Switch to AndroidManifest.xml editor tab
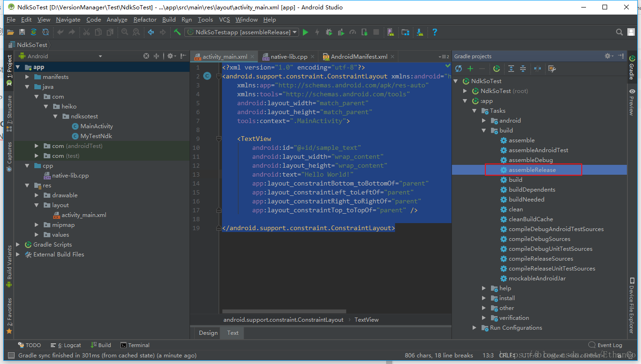Image resolution: width=641 pixels, height=364 pixels. coord(359,56)
